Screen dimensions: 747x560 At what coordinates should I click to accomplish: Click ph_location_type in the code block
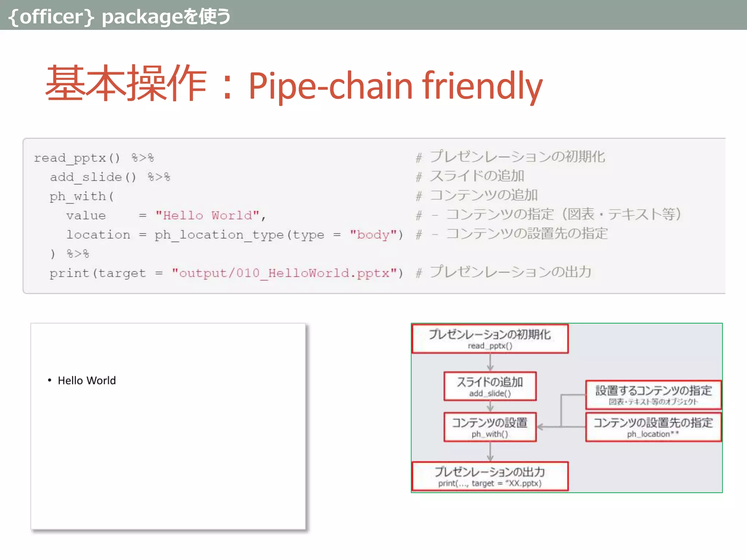(219, 235)
